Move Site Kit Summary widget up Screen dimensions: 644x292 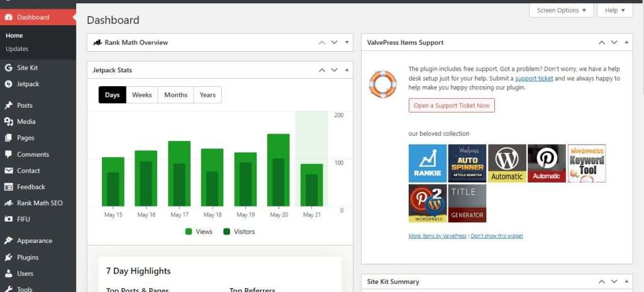(602, 282)
